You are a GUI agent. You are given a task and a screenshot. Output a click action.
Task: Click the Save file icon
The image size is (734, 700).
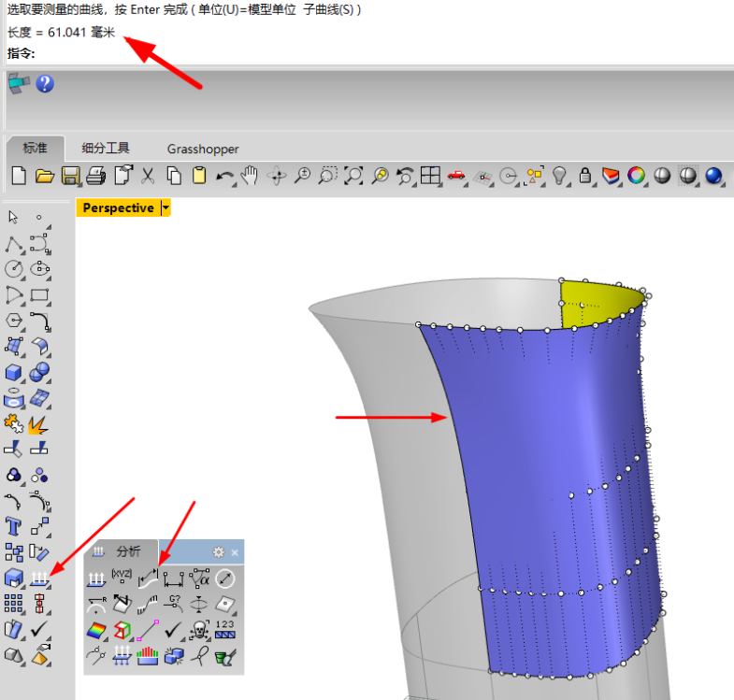tap(70, 175)
